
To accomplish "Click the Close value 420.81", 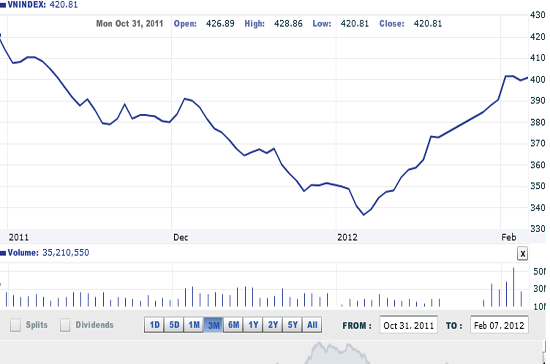I will click(x=428, y=24).
